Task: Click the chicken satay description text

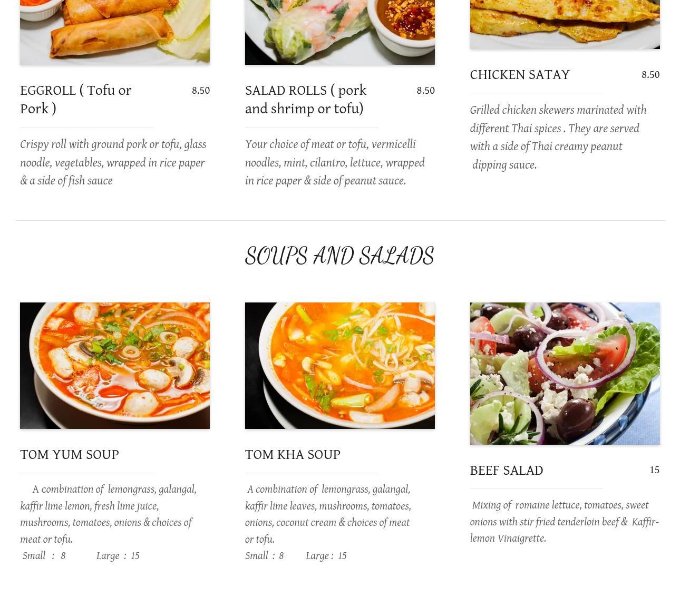Action: [558, 138]
